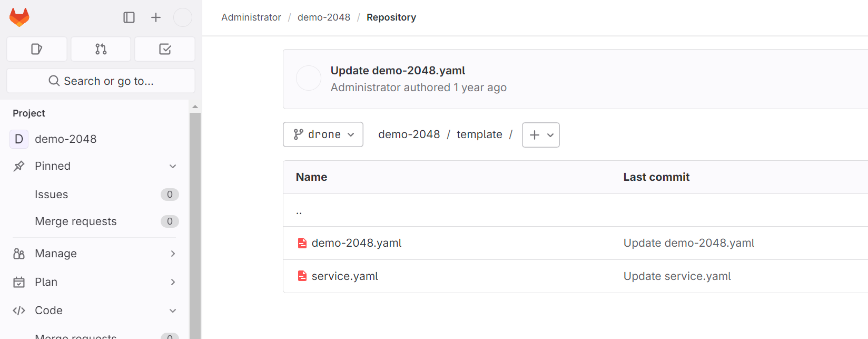This screenshot has height=339, width=868.
Task: Click the Plan calendar icon
Action: point(19,282)
